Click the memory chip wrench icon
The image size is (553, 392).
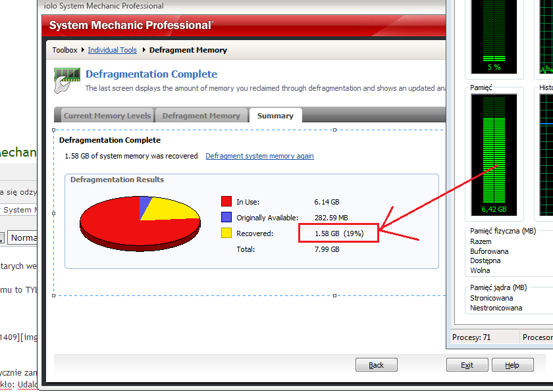click(67, 80)
